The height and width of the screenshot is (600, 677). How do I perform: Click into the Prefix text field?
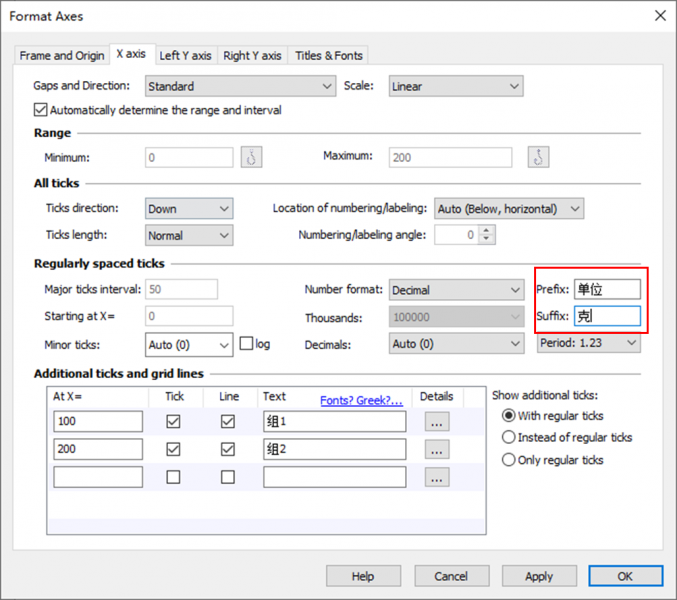606,290
